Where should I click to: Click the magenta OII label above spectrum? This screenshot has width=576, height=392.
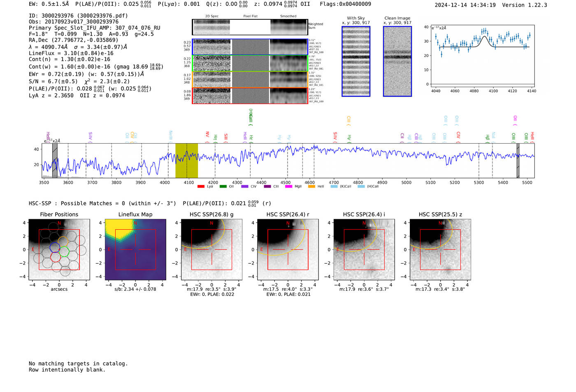[x=515, y=120]
